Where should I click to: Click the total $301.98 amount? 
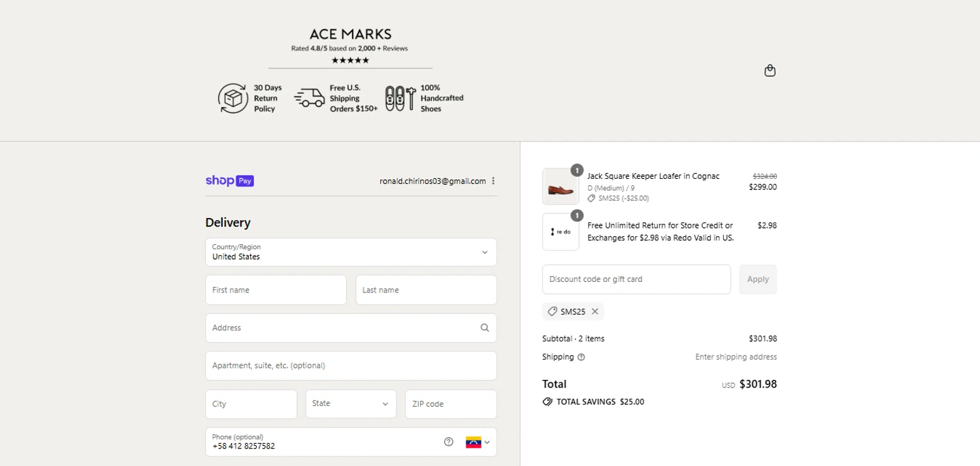[758, 384]
